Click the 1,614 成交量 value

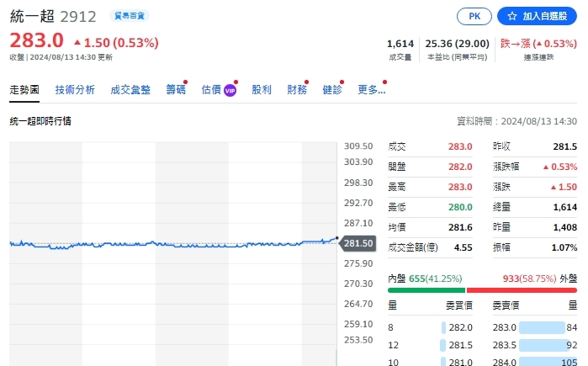point(400,44)
